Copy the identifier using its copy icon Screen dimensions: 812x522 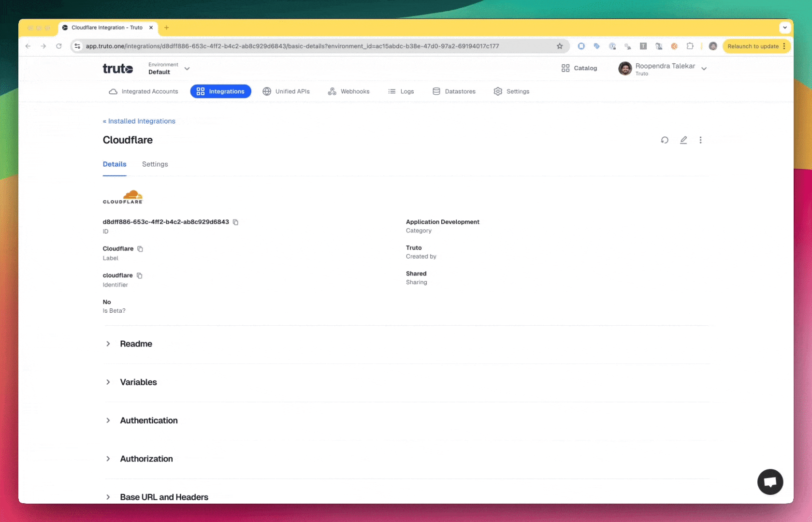[x=140, y=275]
